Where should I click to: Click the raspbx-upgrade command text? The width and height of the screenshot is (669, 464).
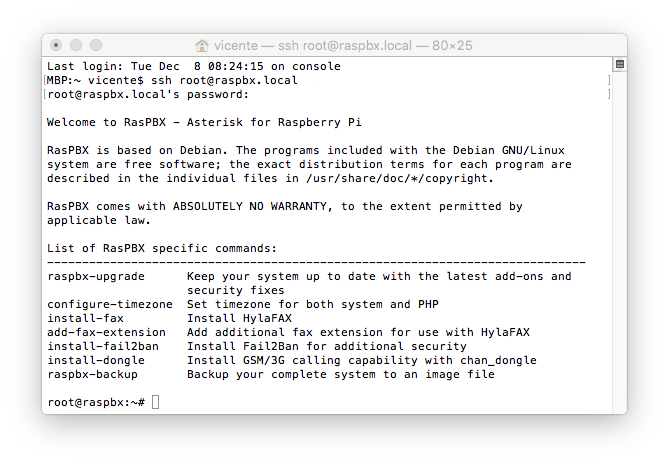click(96, 276)
